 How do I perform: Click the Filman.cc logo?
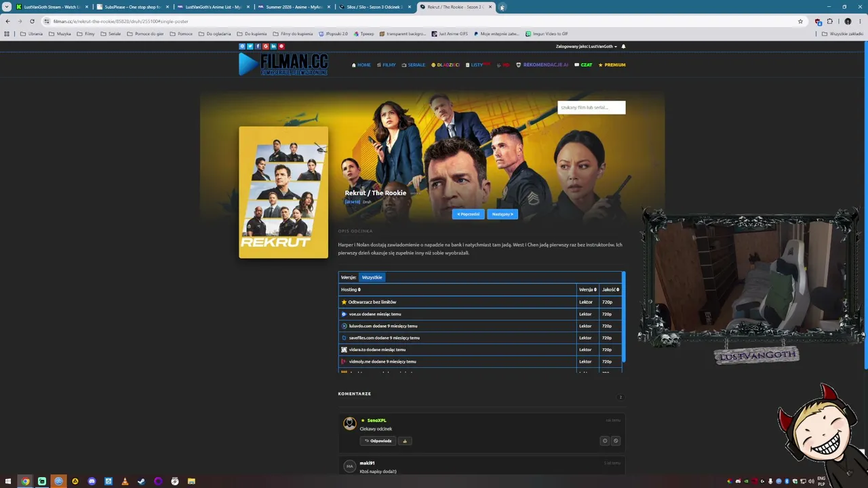coord(283,64)
